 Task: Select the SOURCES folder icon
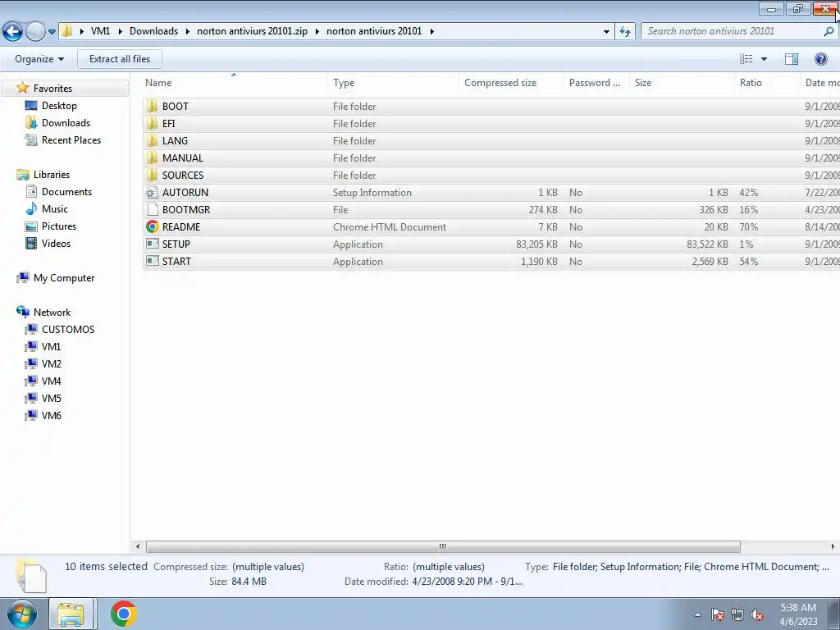pyautogui.click(x=152, y=175)
